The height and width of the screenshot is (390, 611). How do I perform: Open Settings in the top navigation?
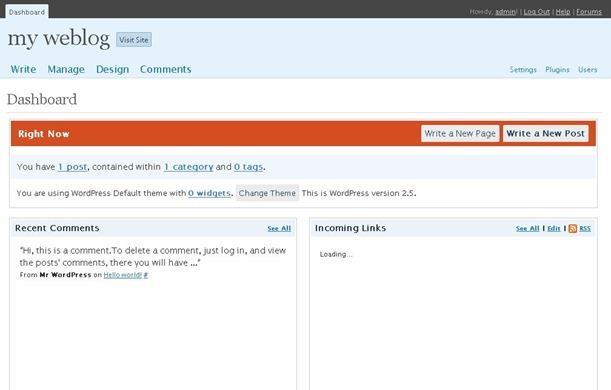click(523, 70)
